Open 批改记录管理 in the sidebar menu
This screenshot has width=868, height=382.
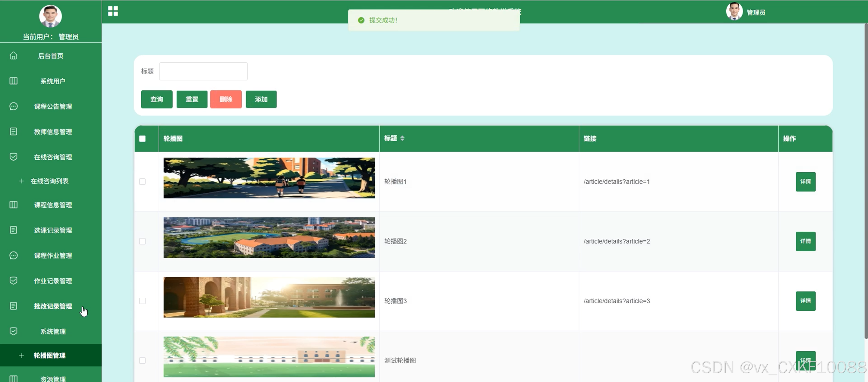pyautogui.click(x=53, y=306)
